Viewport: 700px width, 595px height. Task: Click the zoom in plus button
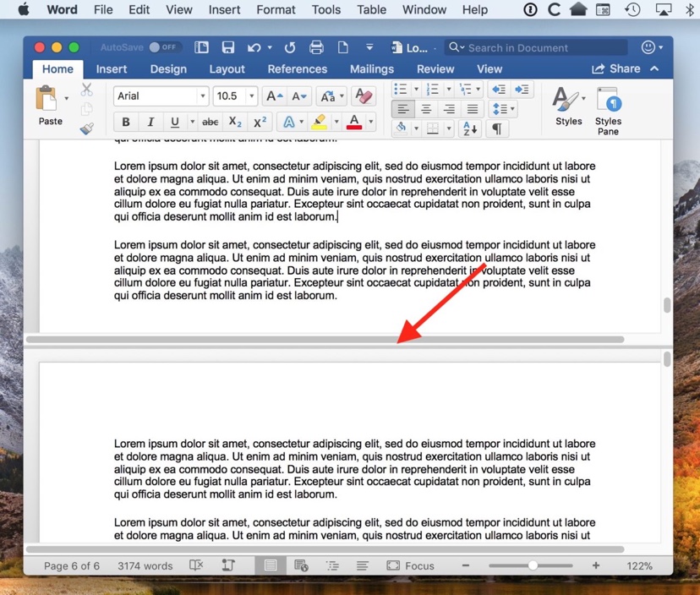tap(596, 565)
